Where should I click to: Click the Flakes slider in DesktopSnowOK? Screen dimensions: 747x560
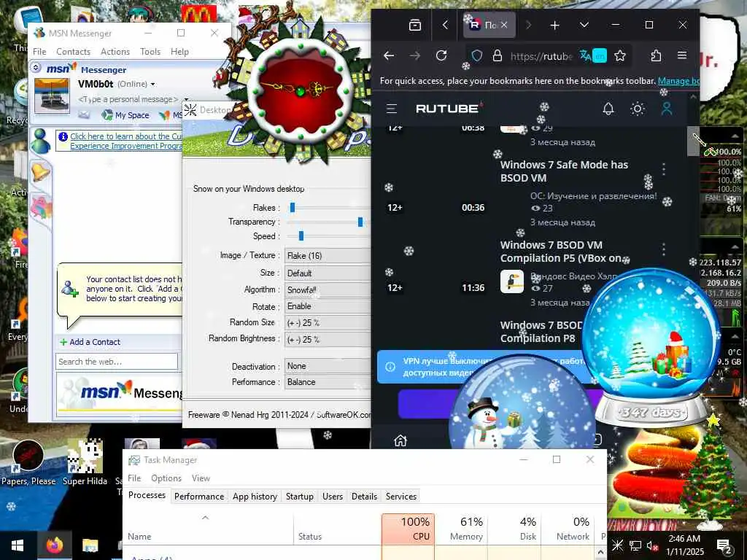coord(293,207)
